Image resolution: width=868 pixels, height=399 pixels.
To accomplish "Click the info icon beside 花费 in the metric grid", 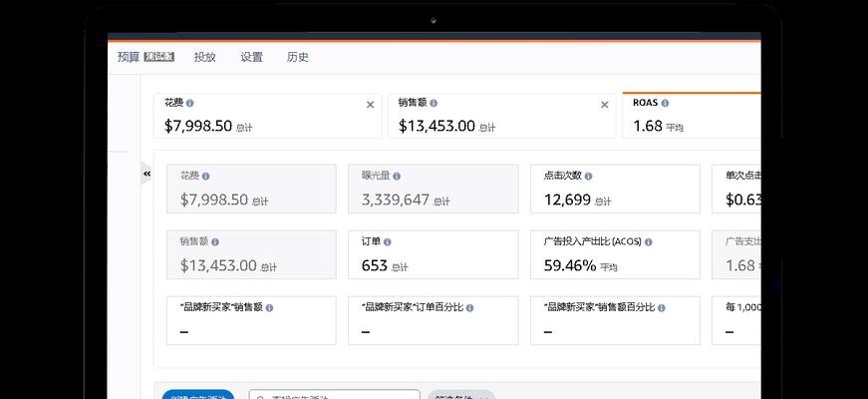I will (205, 177).
